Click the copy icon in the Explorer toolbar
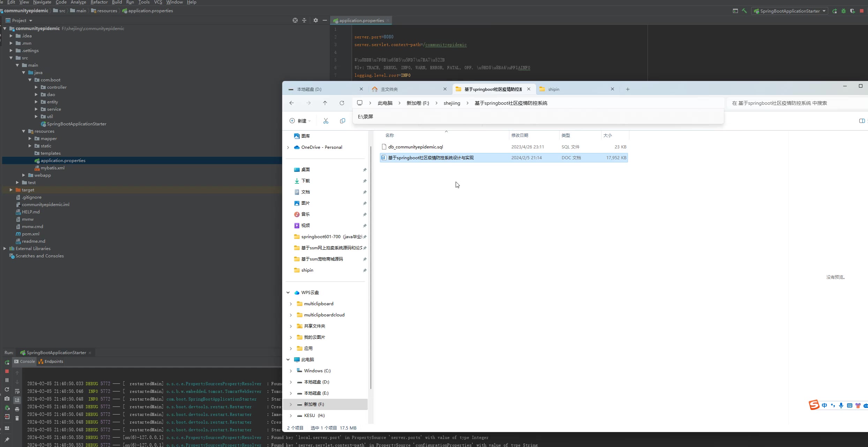The width and height of the screenshot is (868, 447). point(343,121)
